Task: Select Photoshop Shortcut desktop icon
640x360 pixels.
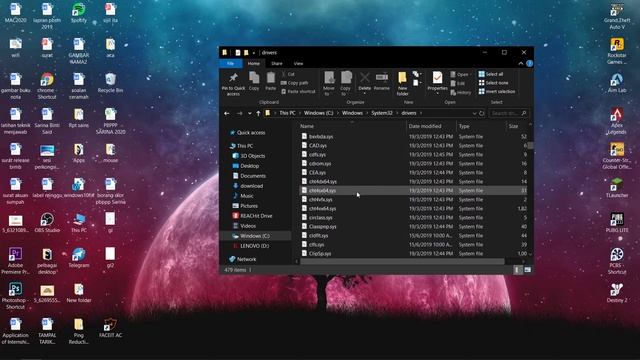Action: 15,296
